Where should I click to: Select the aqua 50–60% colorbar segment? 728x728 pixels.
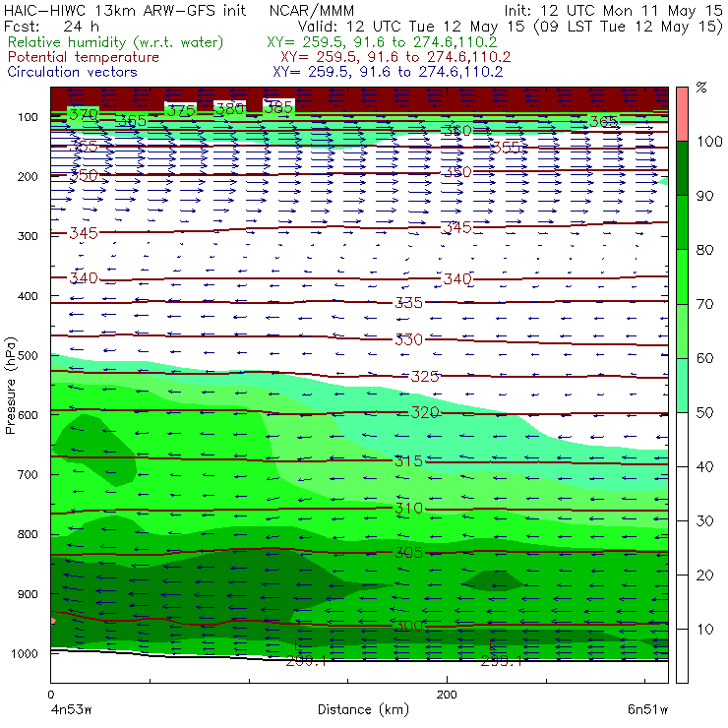(x=682, y=386)
